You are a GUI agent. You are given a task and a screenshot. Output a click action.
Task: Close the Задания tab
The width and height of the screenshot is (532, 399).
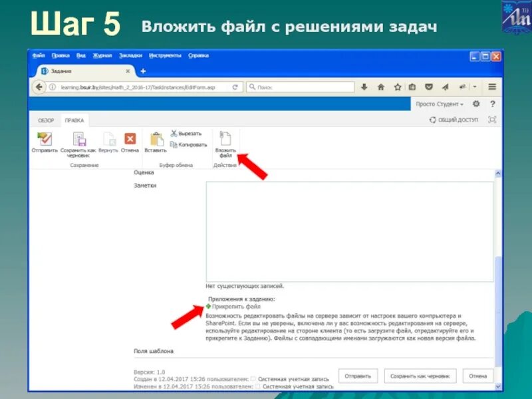[x=128, y=71]
